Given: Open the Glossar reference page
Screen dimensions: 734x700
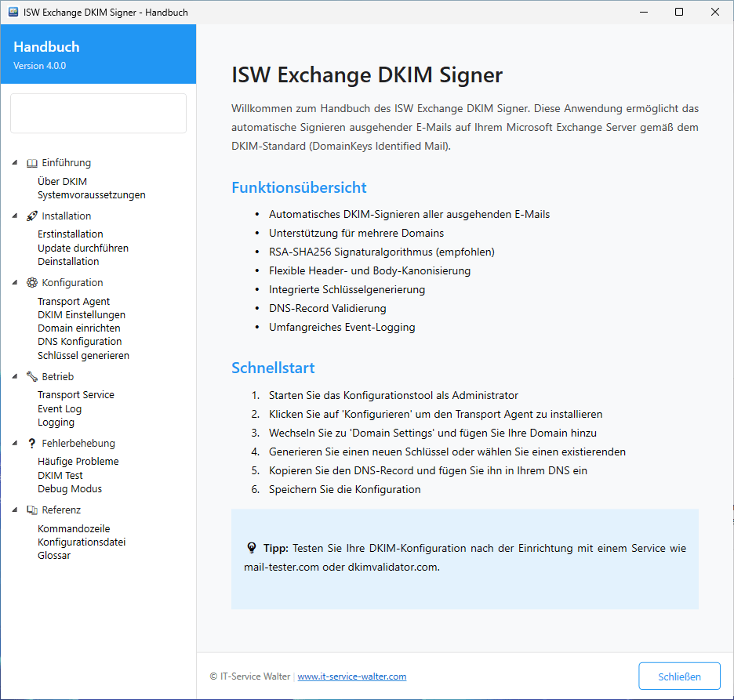Looking at the screenshot, I should click(53, 555).
